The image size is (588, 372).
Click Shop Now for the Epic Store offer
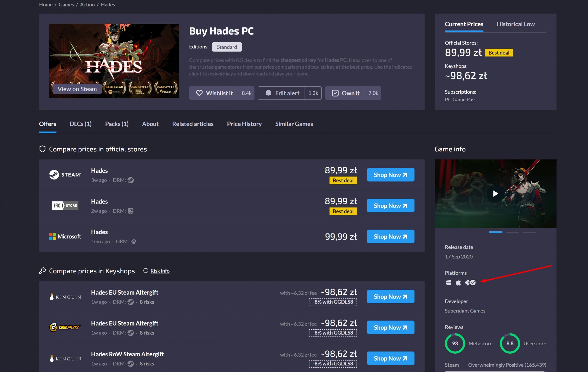point(390,205)
